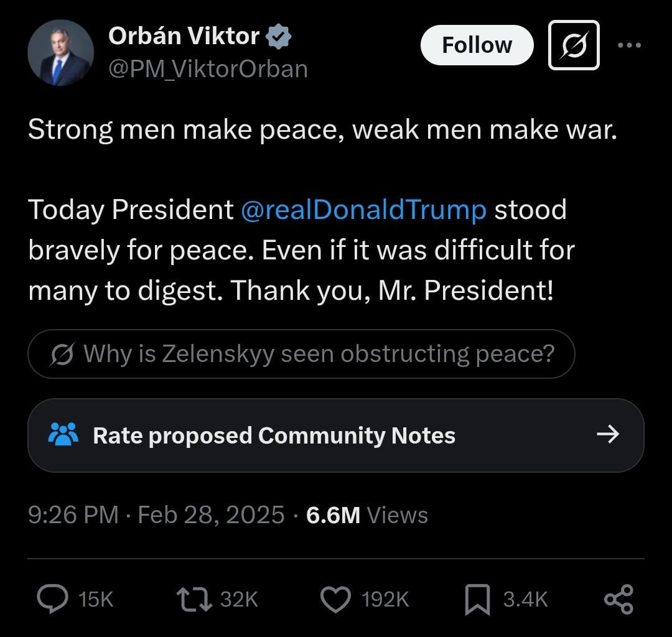The width and height of the screenshot is (672, 637).
Task: Like the post with the heart icon
Action: point(335,599)
